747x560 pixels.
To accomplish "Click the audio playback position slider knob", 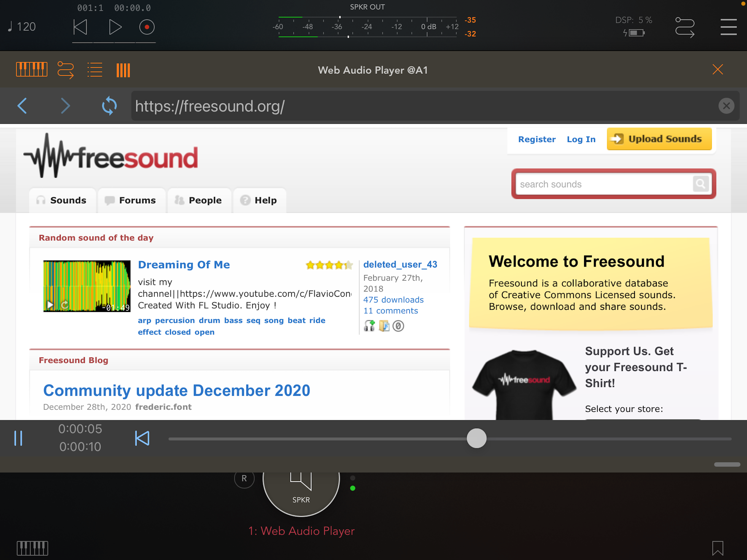I will [476, 438].
